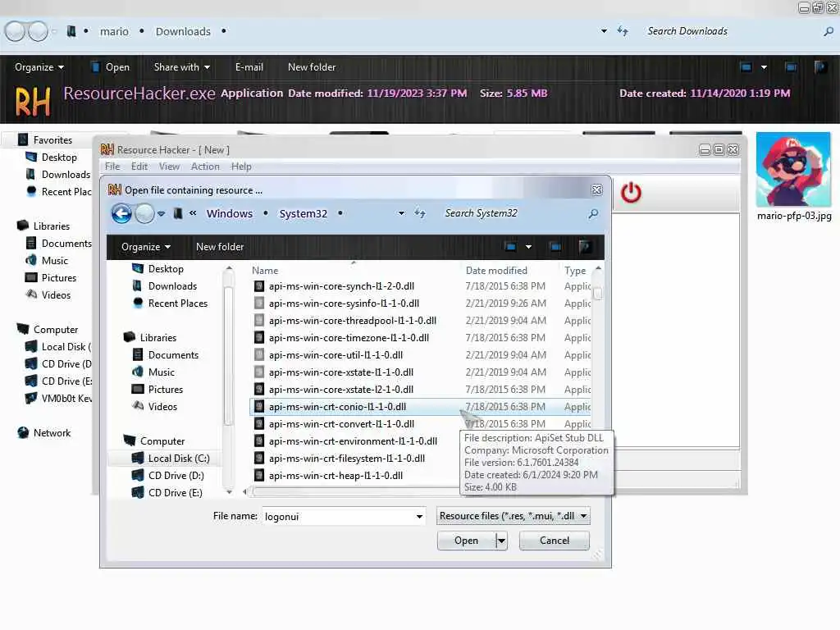
Task: Open the File menu in Resource Hacker
Action: pos(112,167)
